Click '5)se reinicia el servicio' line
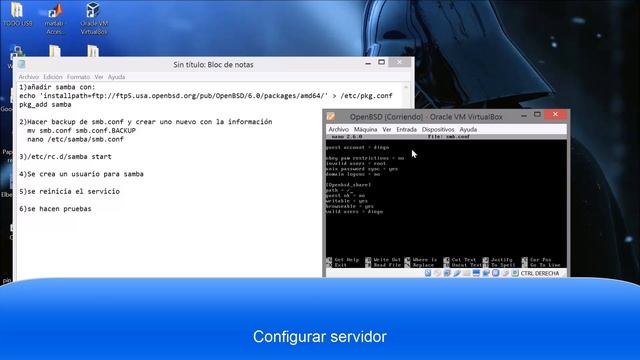Viewport: 640px width, 360px height. [69, 191]
